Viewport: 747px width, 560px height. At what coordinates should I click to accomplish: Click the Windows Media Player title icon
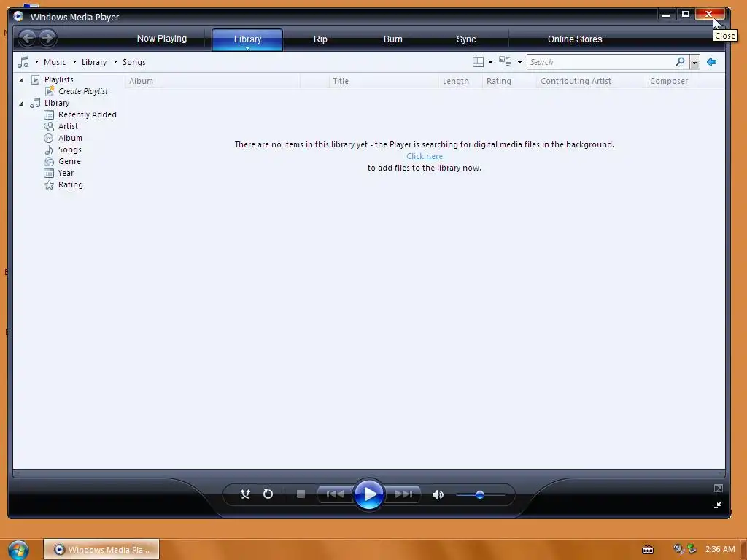pyautogui.click(x=18, y=16)
